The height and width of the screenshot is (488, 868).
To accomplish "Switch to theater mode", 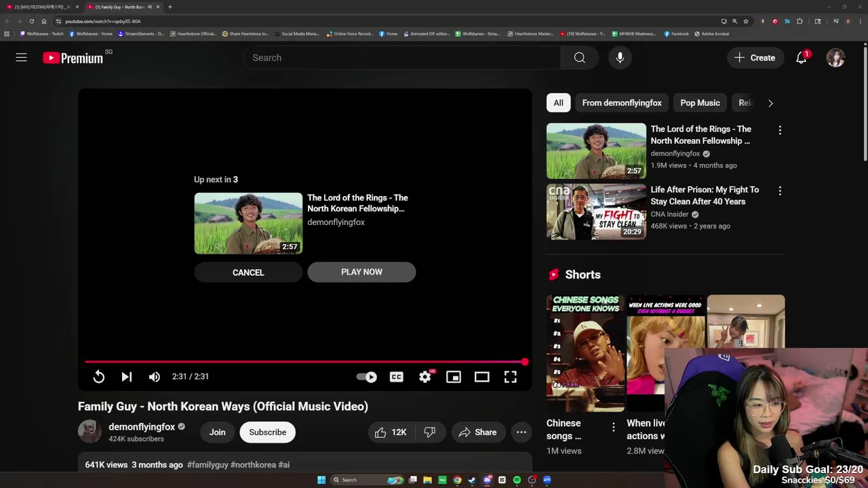I will (x=482, y=377).
